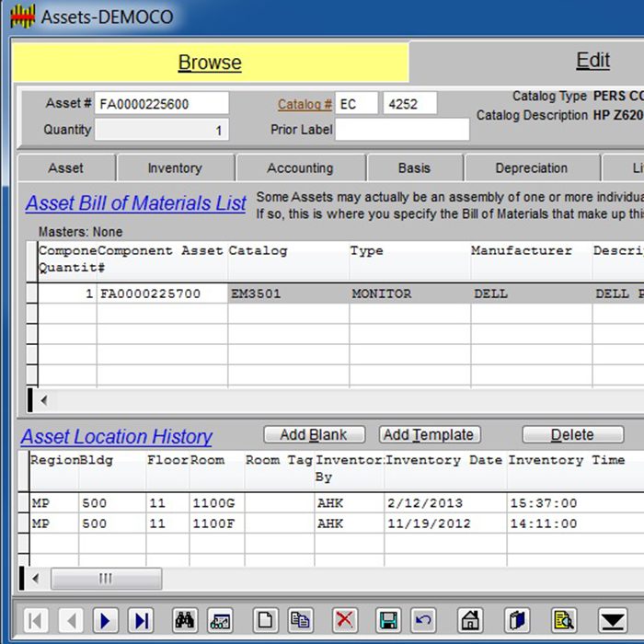The height and width of the screenshot is (644, 644).
Task: Switch to the Inventory tab
Action: point(174,168)
